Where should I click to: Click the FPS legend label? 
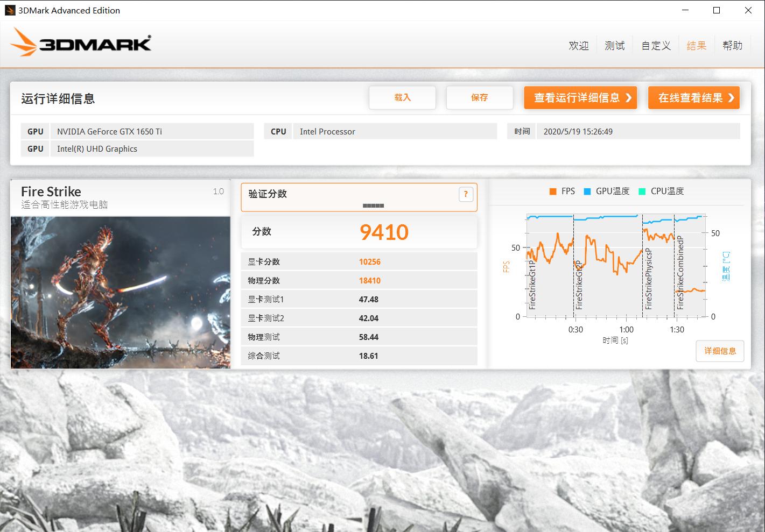click(x=568, y=191)
